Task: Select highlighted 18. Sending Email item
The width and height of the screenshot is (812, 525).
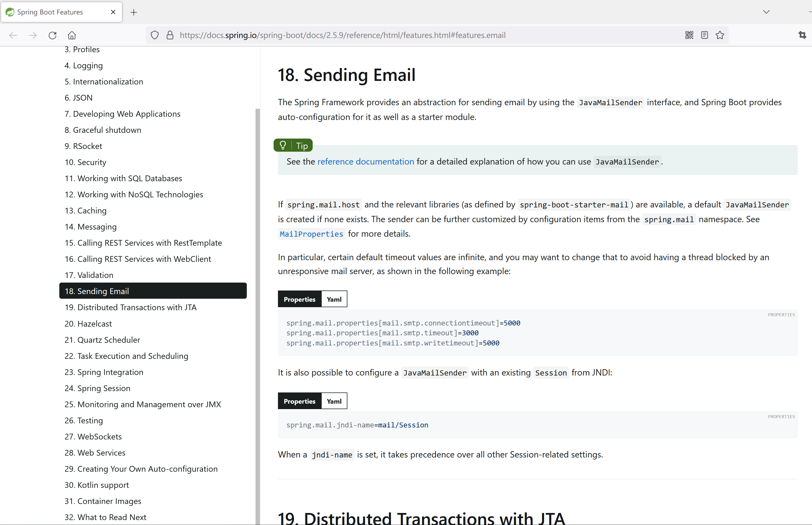Action: (153, 291)
